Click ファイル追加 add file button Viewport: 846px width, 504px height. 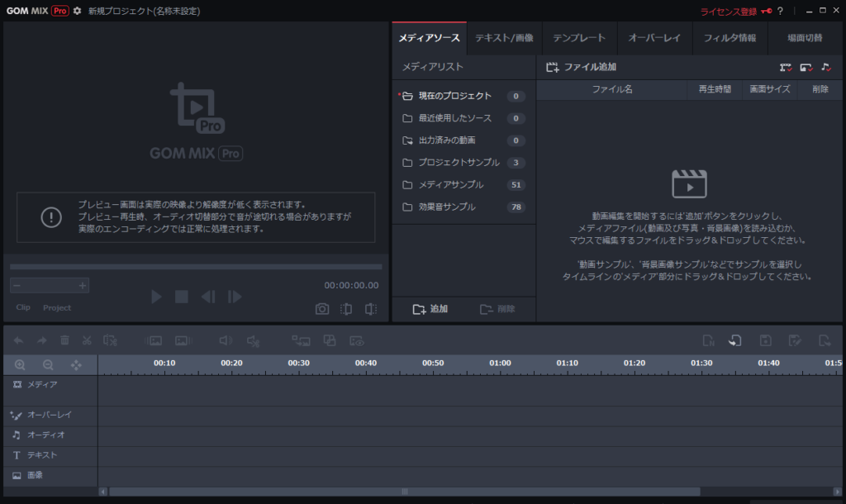click(581, 67)
